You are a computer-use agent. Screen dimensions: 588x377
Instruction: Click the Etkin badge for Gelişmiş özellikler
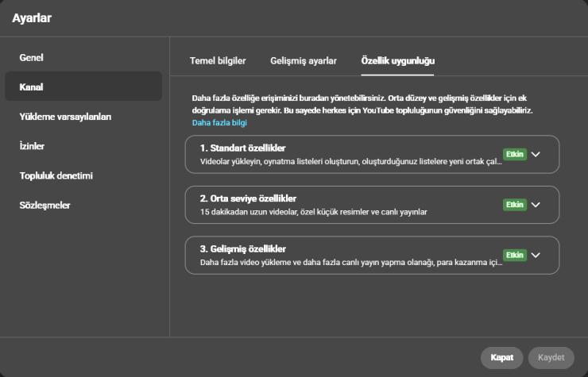click(x=514, y=256)
